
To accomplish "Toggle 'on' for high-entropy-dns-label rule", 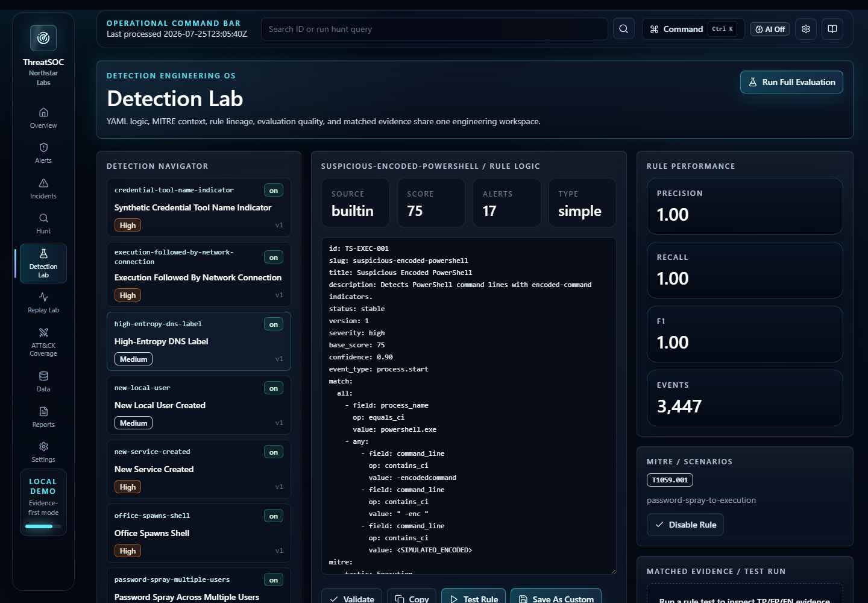I will click(274, 324).
